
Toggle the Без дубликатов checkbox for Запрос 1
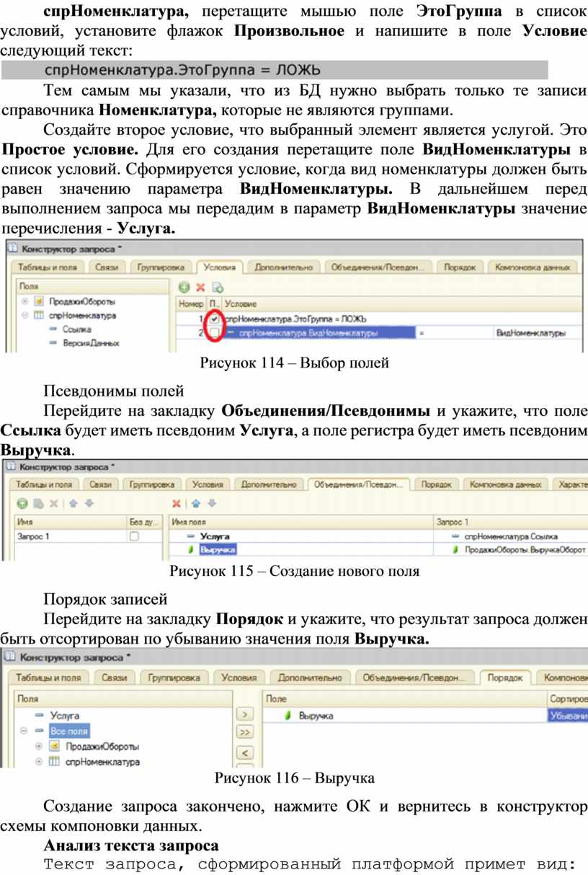pos(134,536)
